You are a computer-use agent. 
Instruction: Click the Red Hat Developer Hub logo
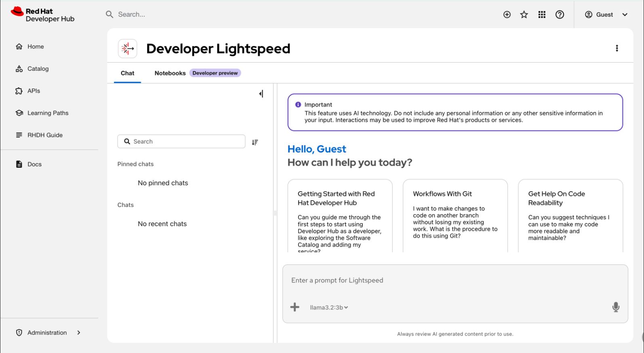point(43,15)
